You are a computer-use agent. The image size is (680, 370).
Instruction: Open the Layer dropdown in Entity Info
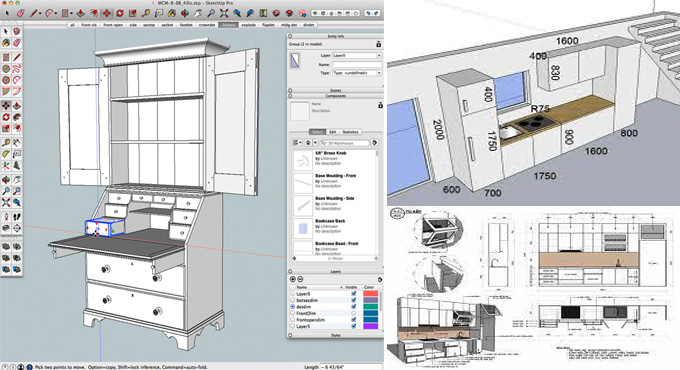pyautogui.click(x=357, y=56)
